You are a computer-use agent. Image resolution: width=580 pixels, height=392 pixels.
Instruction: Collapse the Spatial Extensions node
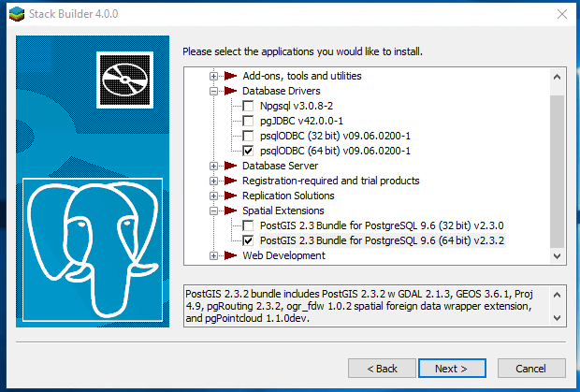pyautogui.click(x=213, y=211)
